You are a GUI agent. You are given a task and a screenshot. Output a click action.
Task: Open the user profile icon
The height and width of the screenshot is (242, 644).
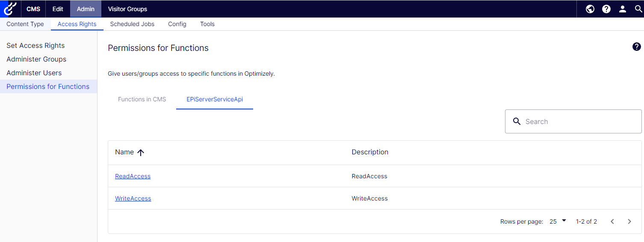click(x=623, y=9)
